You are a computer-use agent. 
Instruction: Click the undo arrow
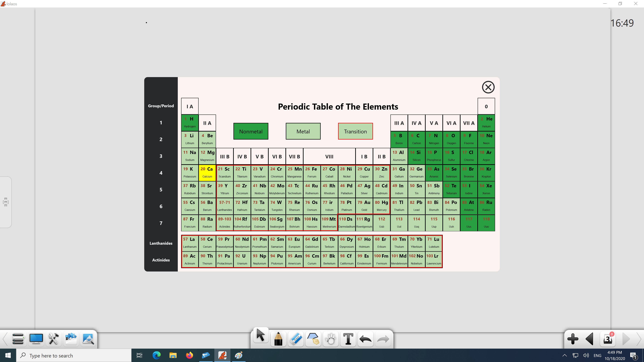[365, 339]
